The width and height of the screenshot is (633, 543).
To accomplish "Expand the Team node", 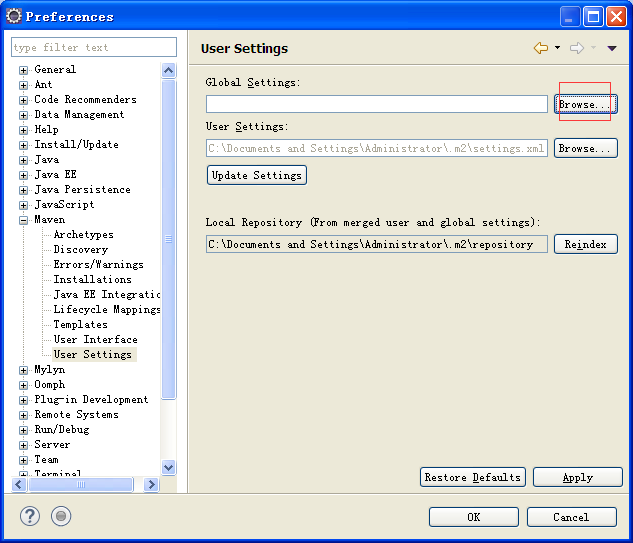I will (x=23, y=460).
